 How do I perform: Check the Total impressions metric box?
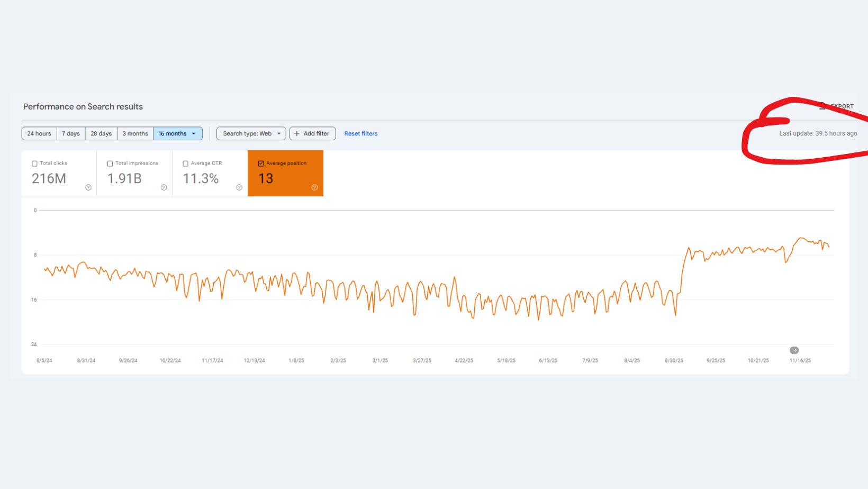point(110,164)
